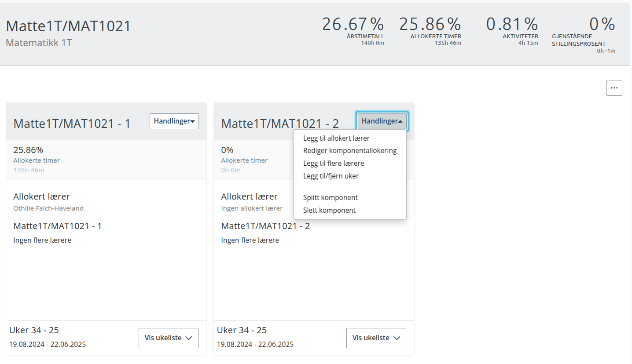Click the 0h -1m remaining hours text
632x364 pixels.
(606, 51)
